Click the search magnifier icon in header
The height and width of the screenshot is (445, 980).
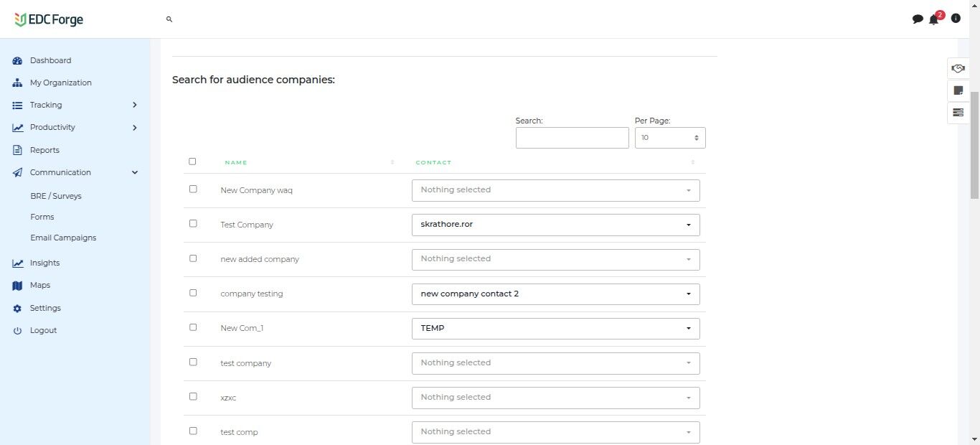point(169,19)
